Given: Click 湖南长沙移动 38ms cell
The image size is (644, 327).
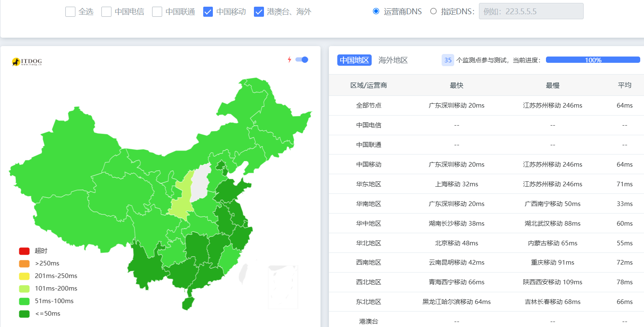Looking at the screenshot, I should click(457, 224).
